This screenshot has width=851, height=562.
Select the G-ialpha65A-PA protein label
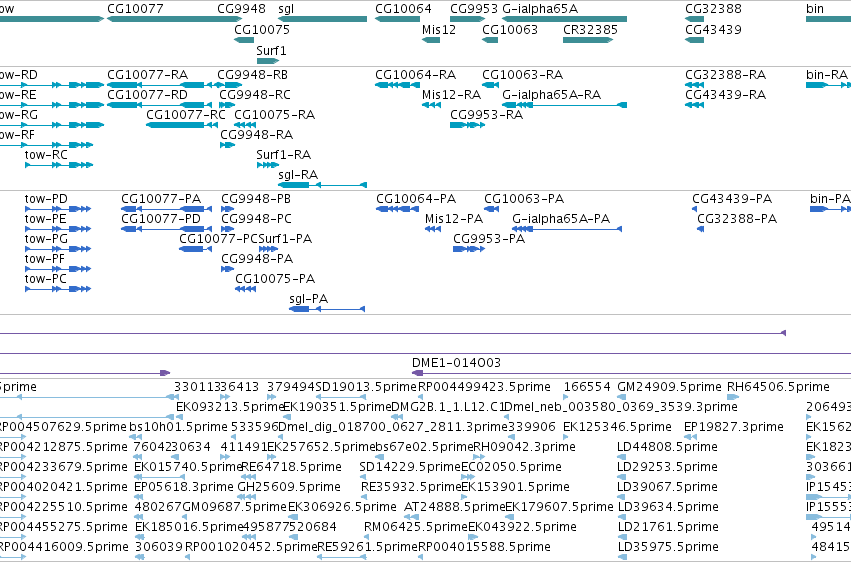[561, 219]
